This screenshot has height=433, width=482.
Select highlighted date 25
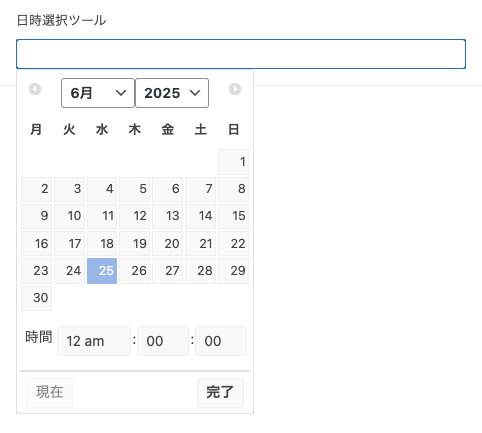[102, 271]
